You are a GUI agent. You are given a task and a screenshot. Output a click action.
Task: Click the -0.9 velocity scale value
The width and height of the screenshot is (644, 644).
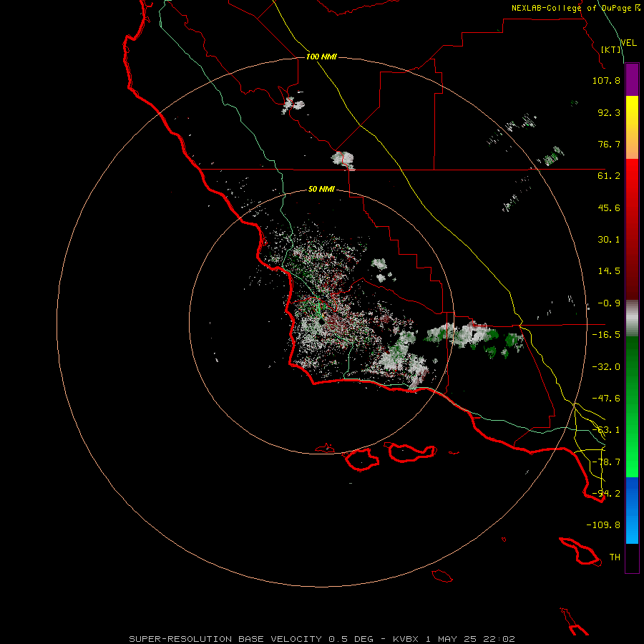609,303
